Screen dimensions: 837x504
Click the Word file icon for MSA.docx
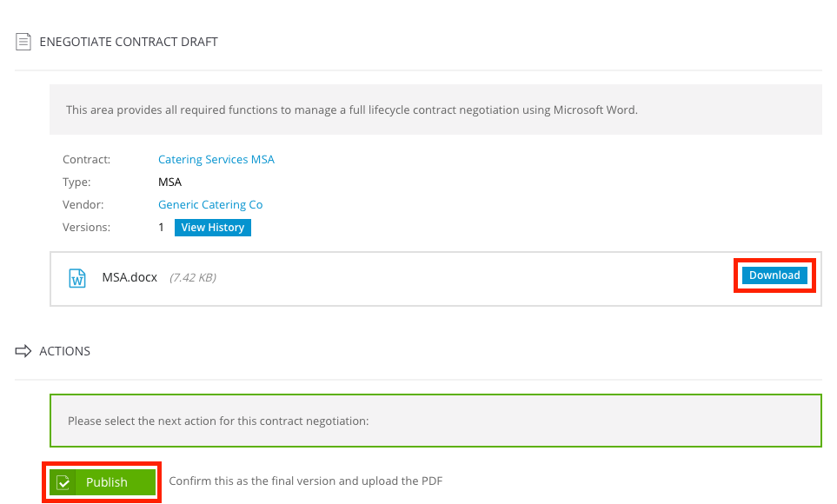[77, 277]
